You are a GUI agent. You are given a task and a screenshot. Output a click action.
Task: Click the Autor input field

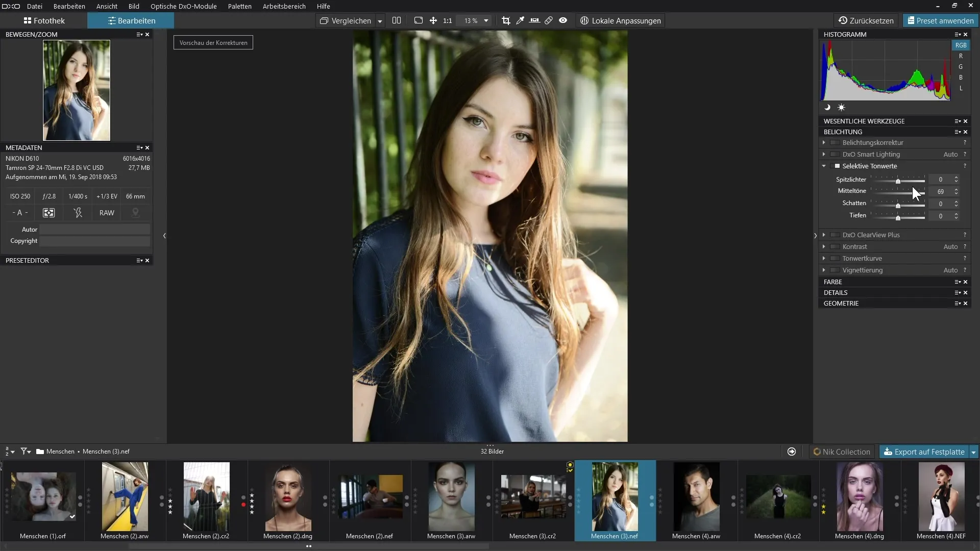click(x=95, y=230)
